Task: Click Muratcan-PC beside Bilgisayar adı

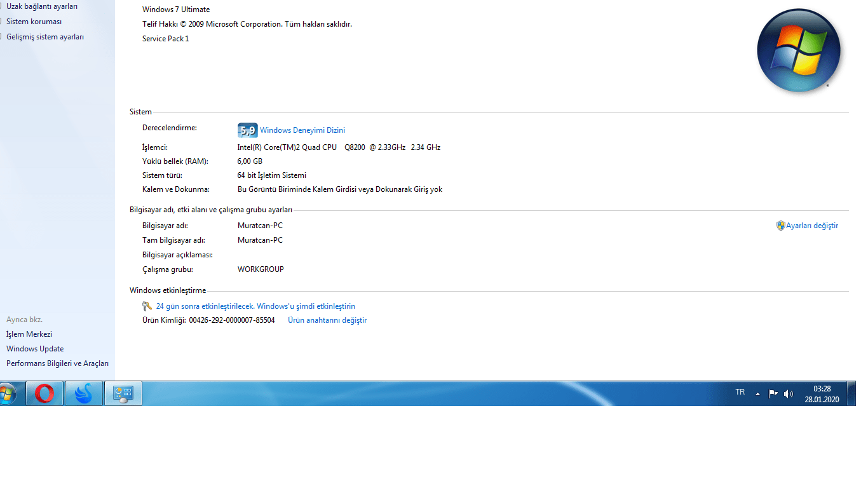Action: [x=260, y=226]
